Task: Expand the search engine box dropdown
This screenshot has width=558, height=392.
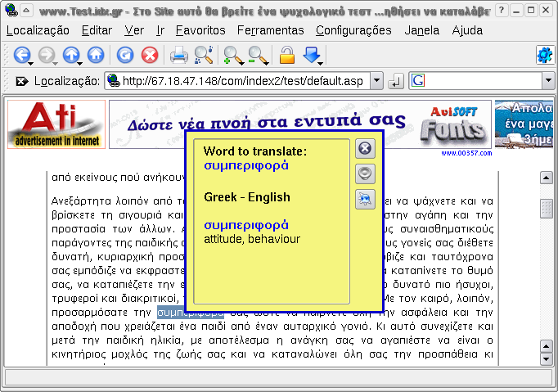Action: click(x=544, y=81)
